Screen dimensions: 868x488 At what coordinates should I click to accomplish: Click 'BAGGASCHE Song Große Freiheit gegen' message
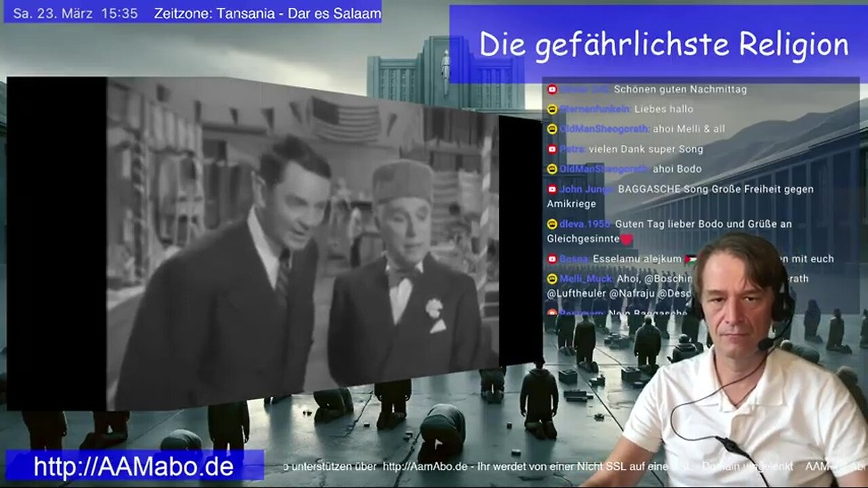pyautogui.click(x=716, y=190)
